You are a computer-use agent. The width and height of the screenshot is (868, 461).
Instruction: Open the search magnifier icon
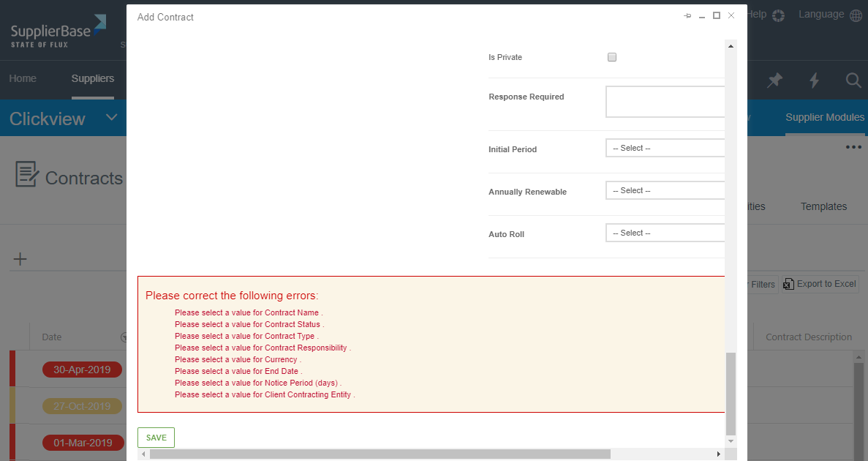(853, 80)
